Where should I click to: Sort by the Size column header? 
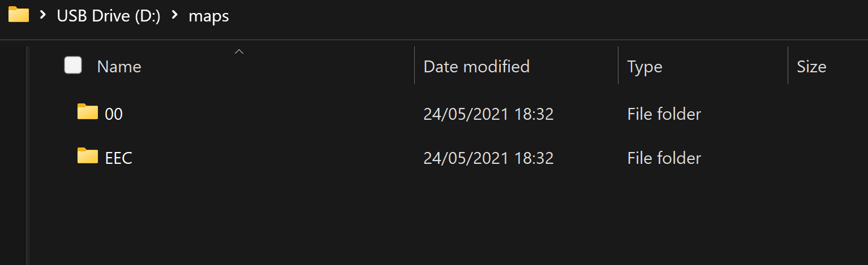(x=811, y=67)
